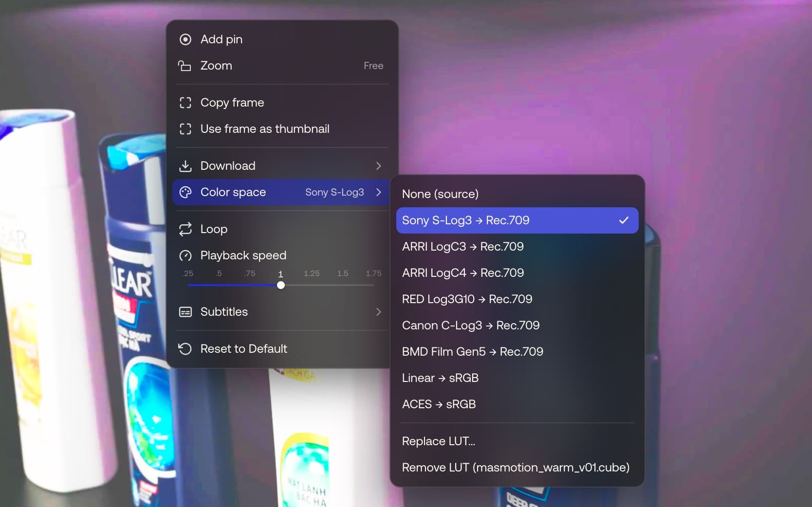The width and height of the screenshot is (812, 507).
Task: Click the Add pin label
Action: (221, 39)
